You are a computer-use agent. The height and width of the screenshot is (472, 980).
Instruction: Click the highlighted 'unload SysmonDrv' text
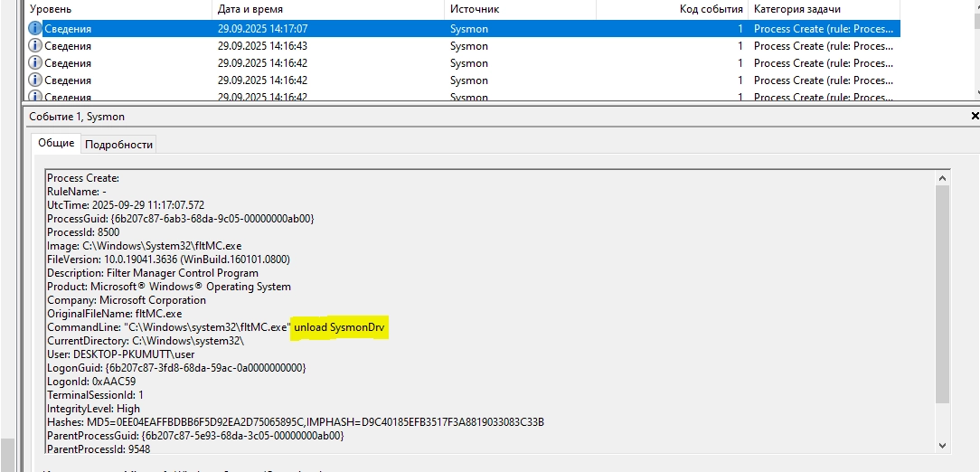[340, 327]
